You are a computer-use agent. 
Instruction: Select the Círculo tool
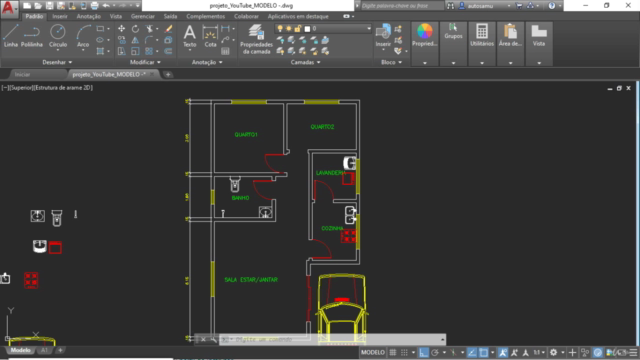pyautogui.click(x=58, y=36)
